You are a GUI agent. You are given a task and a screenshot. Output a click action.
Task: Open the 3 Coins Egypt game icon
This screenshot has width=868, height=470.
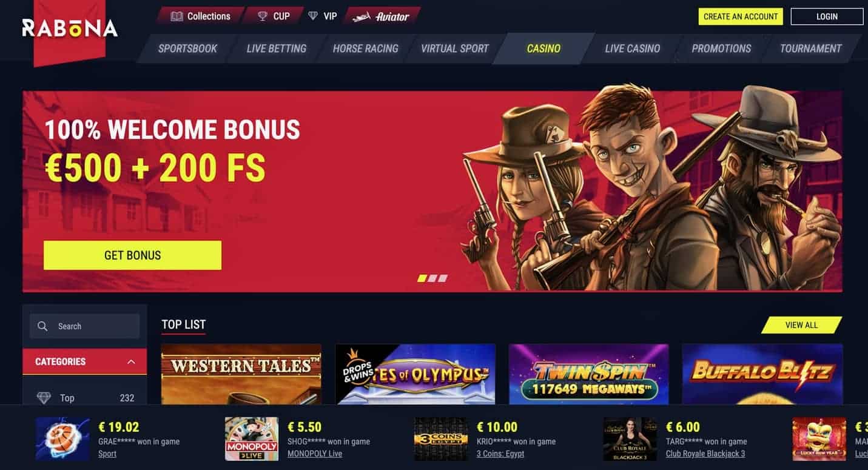[441, 438]
